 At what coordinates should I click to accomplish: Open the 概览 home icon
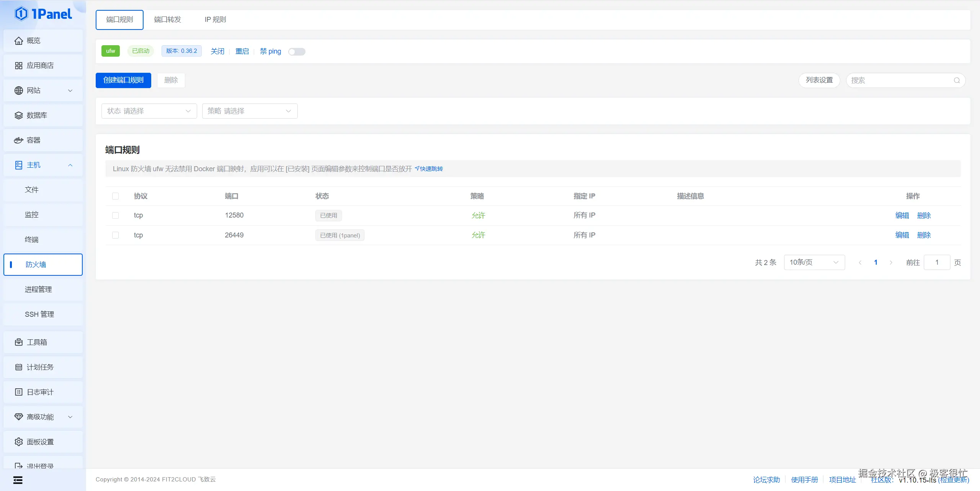18,41
